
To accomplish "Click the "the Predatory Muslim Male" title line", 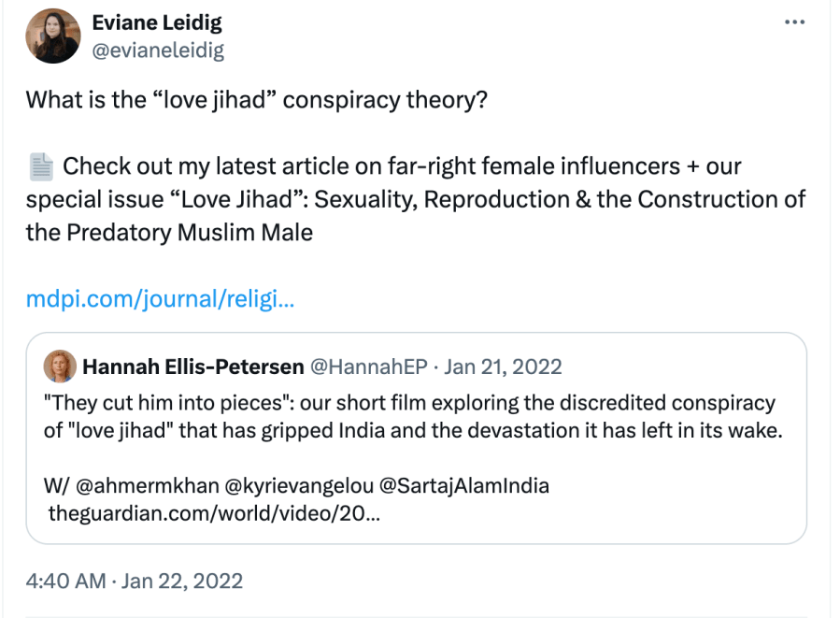I will (169, 232).
